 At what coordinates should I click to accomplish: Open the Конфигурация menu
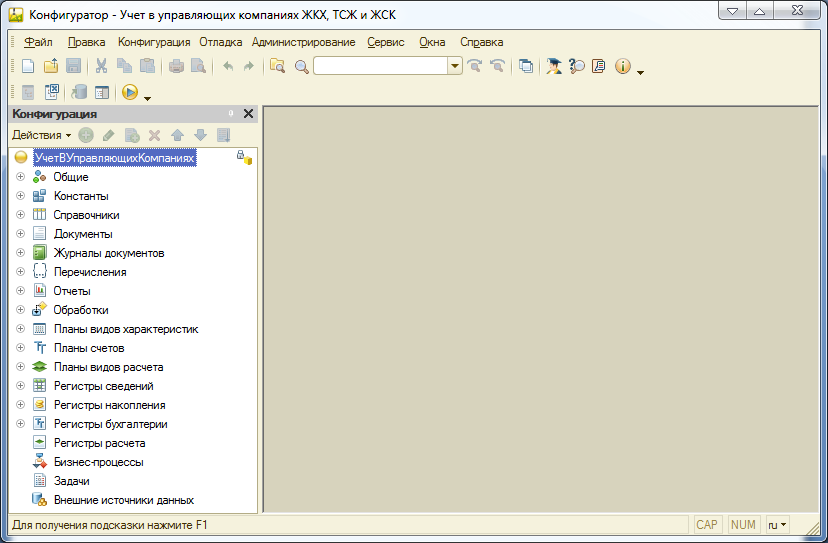pyautogui.click(x=154, y=42)
